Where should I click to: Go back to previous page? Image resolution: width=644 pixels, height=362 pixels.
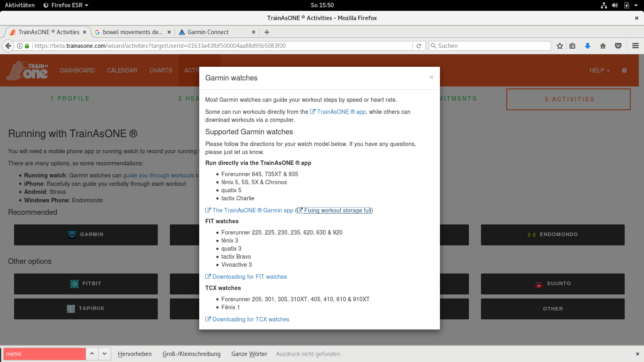[x=8, y=46]
